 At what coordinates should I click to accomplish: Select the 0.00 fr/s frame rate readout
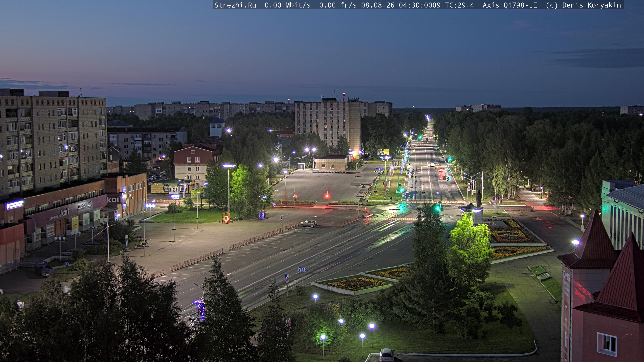(x=338, y=5)
